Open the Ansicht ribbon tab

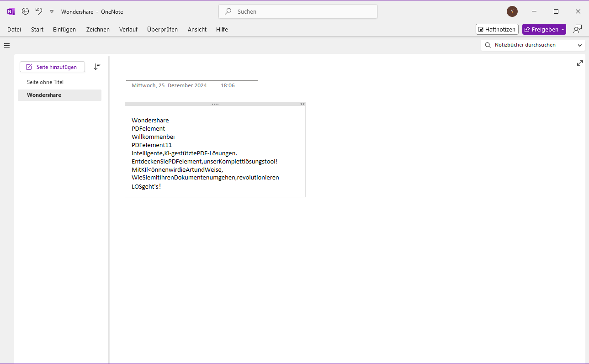tap(197, 29)
